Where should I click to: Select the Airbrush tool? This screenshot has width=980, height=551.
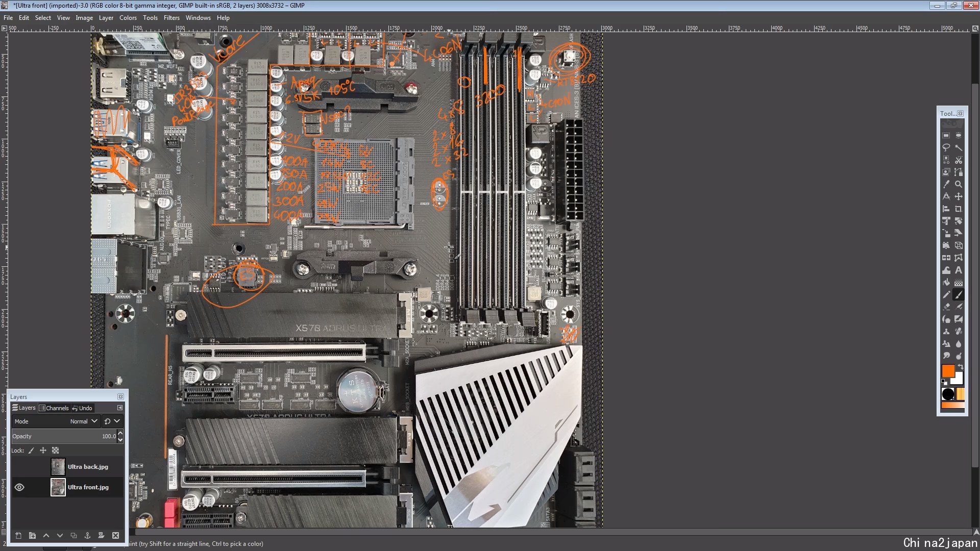[x=958, y=307]
